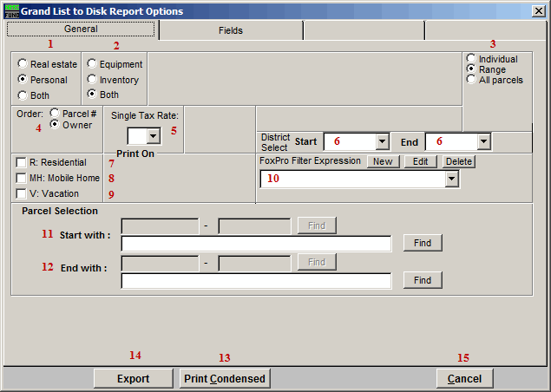Viewport: 551px width, 392px height.
Task: Select the Real estate radio option
Action: pyautogui.click(x=23, y=64)
